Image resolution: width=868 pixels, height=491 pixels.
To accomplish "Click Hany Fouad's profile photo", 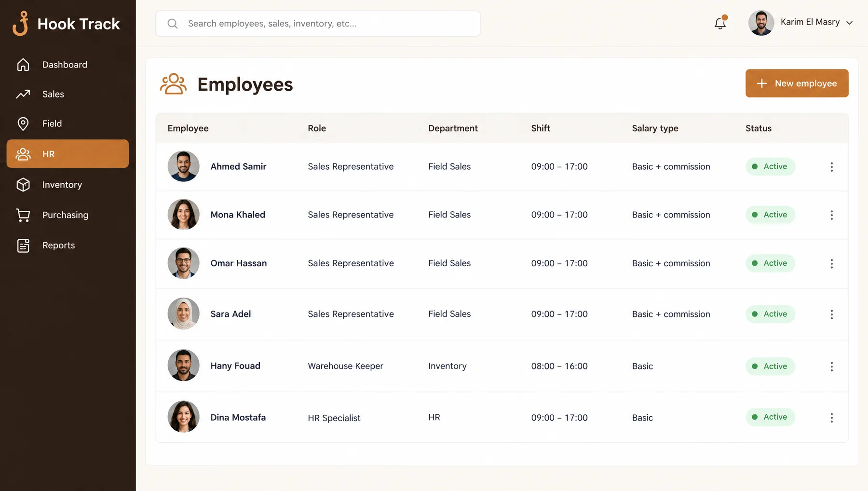I will (183, 366).
